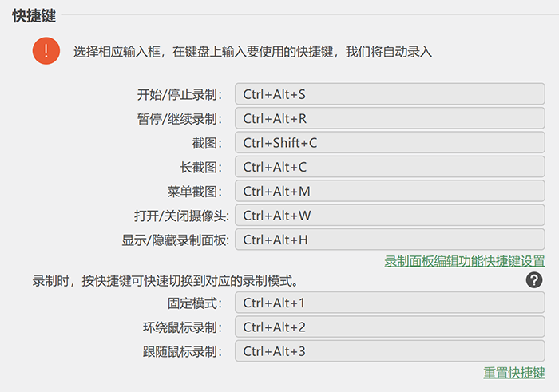Select the 开始/停止录制 shortcut field
Screen dimensions: 559x392
click(x=390, y=94)
